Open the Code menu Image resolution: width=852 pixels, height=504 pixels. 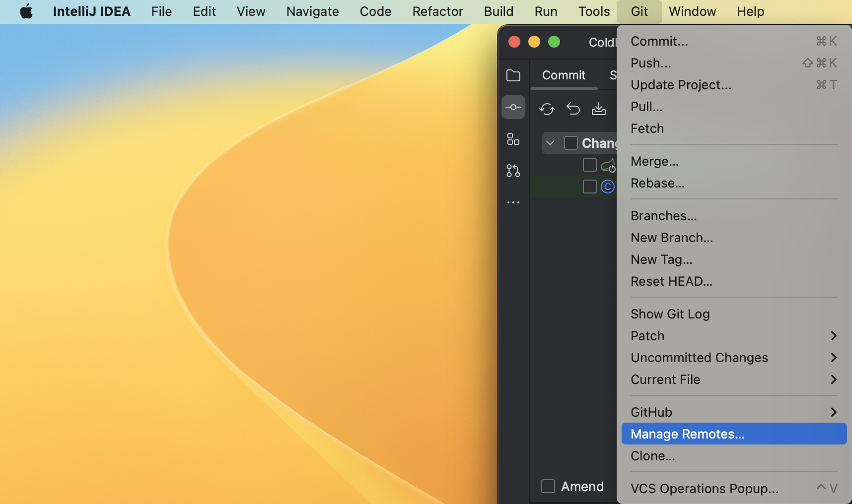click(376, 11)
